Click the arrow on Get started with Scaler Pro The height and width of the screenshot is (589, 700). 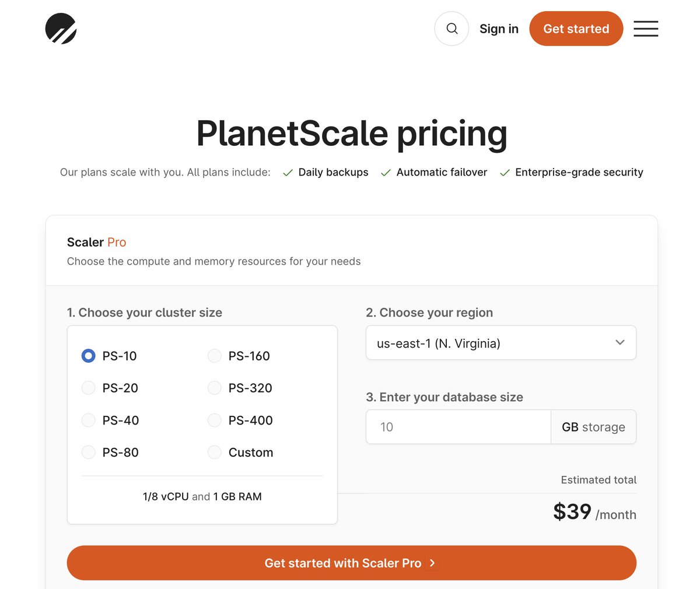432,563
